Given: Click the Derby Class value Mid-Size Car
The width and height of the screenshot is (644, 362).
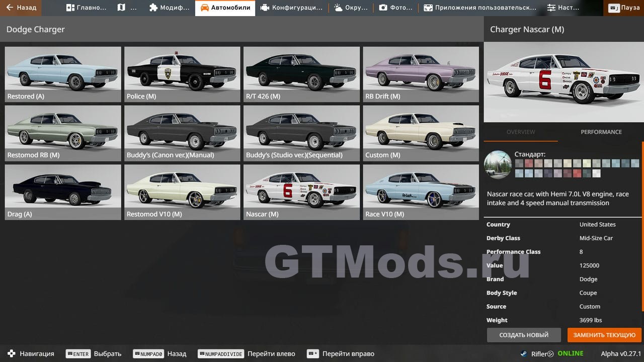Looking at the screenshot, I should pos(596,238).
